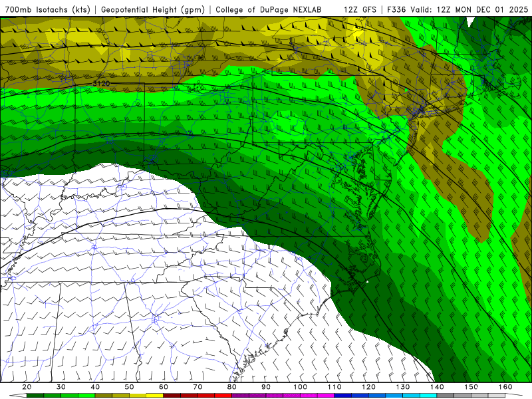Click the '120' value on the color scale
The width and height of the screenshot is (532, 399).
369,387
